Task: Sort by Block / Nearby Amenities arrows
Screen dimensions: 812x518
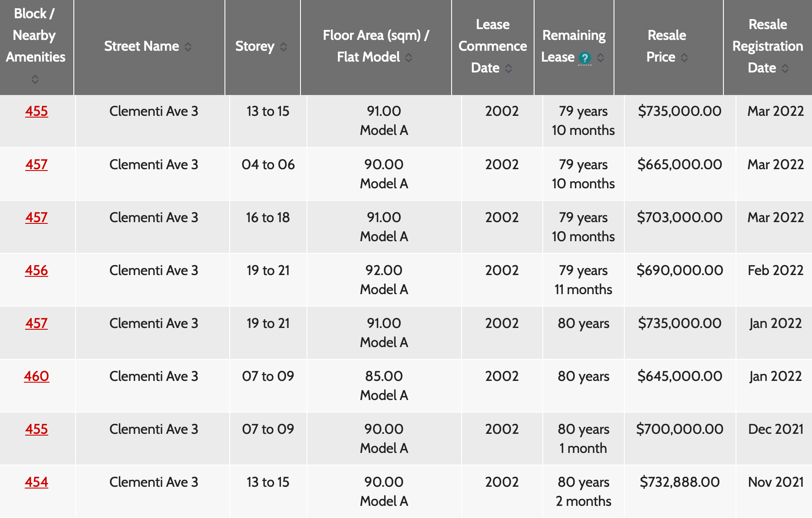Action: (35, 79)
